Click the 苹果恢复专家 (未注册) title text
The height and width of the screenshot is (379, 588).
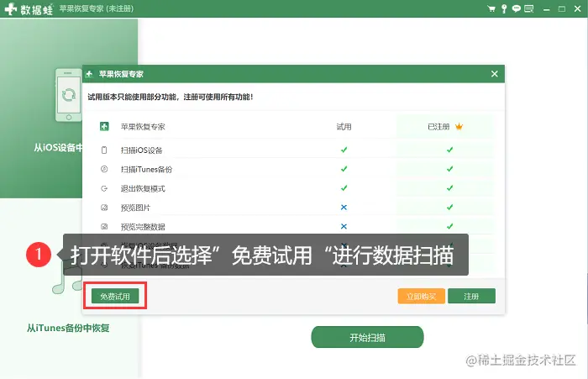pyautogui.click(x=97, y=8)
